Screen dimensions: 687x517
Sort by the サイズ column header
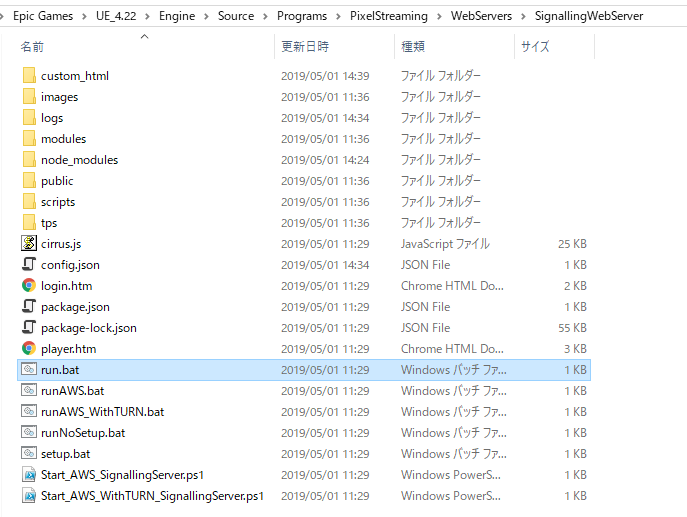(535, 46)
